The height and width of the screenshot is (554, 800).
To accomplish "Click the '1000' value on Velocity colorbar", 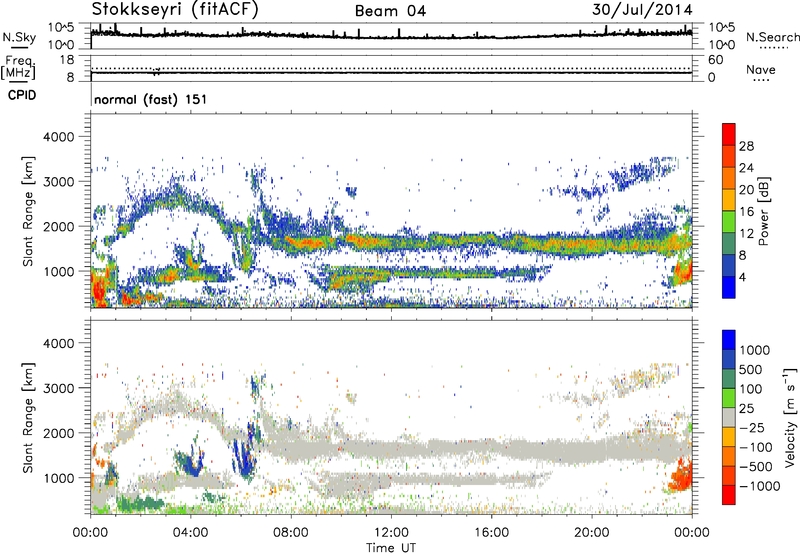I will [755, 350].
